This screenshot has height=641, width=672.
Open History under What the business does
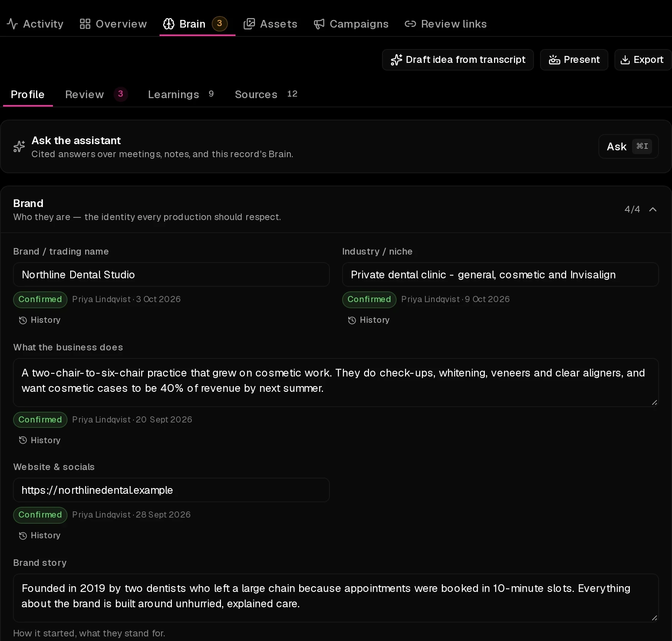[x=40, y=440]
